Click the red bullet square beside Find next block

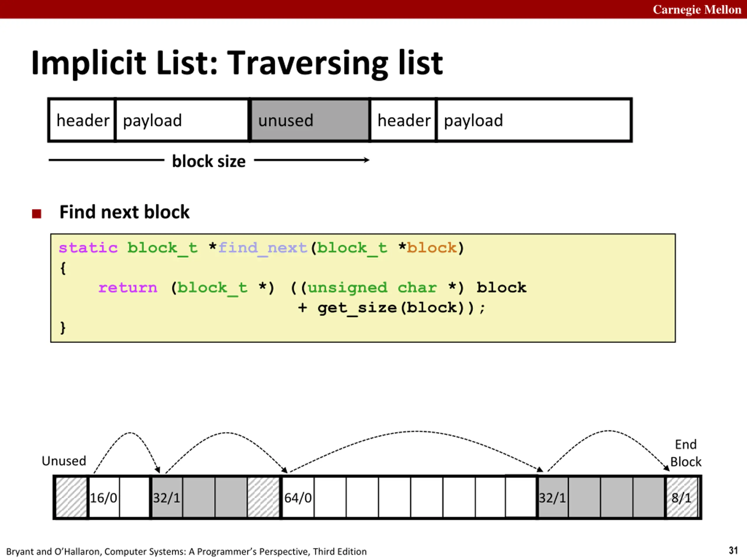tap(36, 214)
